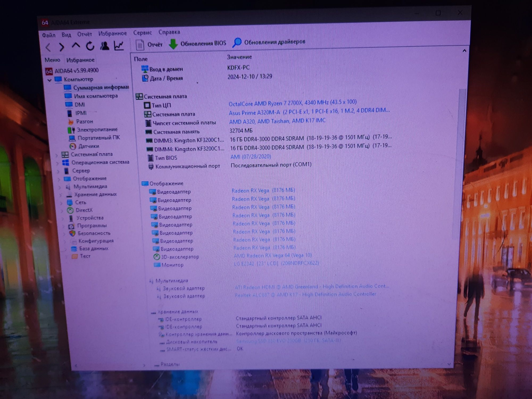Open the Файл menu

[x=49, y=35]
